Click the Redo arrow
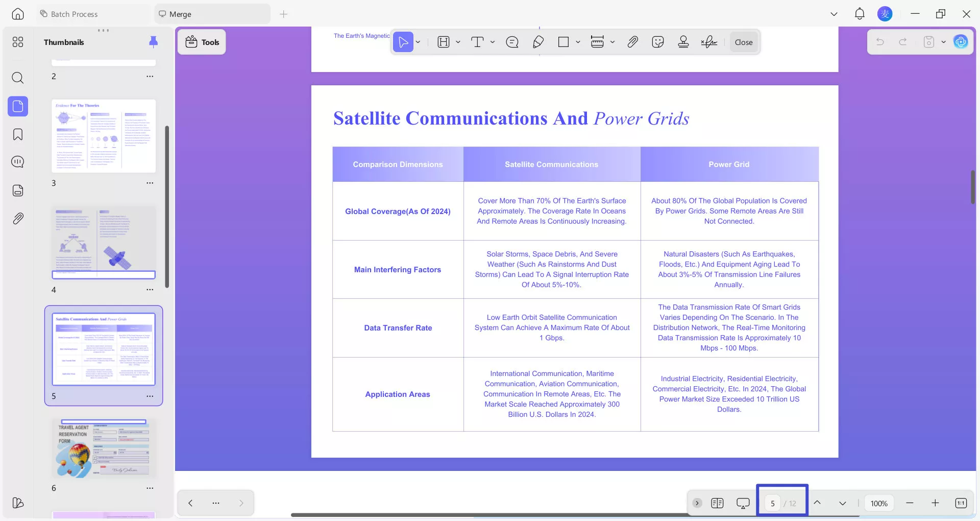This screenshot has height=521, width=980. [x=903, y=42]
